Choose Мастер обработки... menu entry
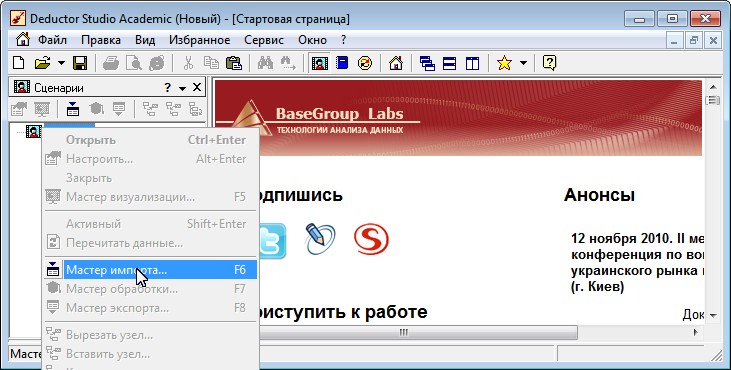Viewport: 731px width, 370px height. (151, 289)
